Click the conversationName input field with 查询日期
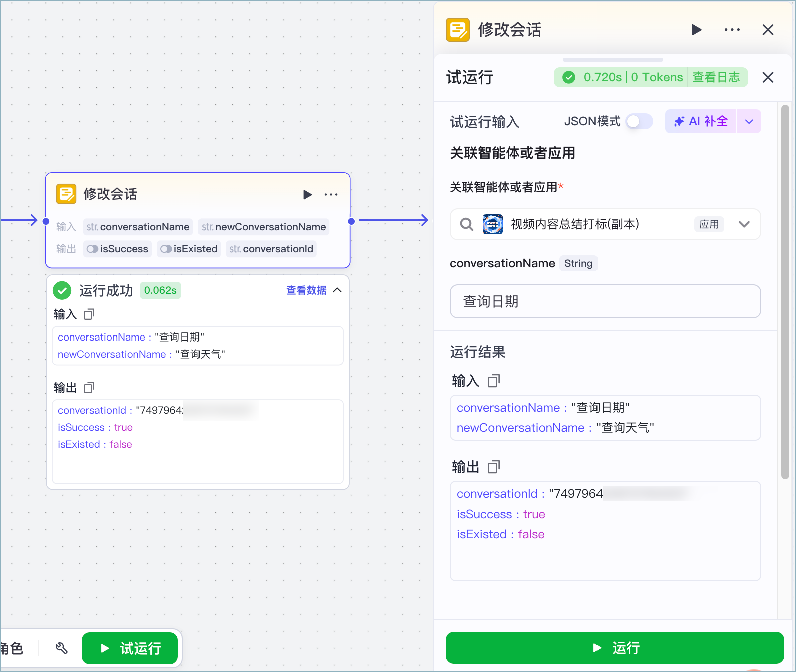Viewport: 796px width, 672px height. click(606, 301)
